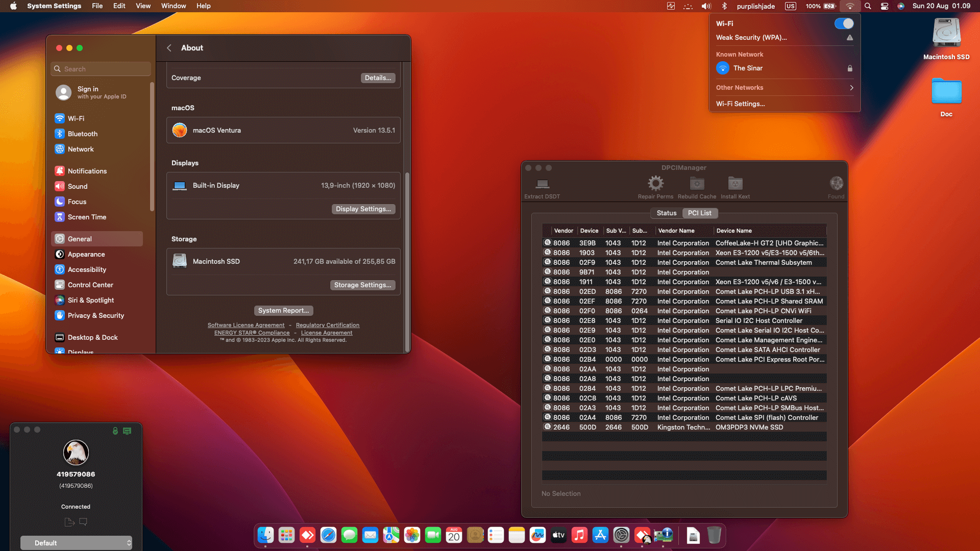The width and height of the screenshot is (980, 551).
Task: Select Desktop & Dock in sidebar
Action: click(x=96, y=337)
